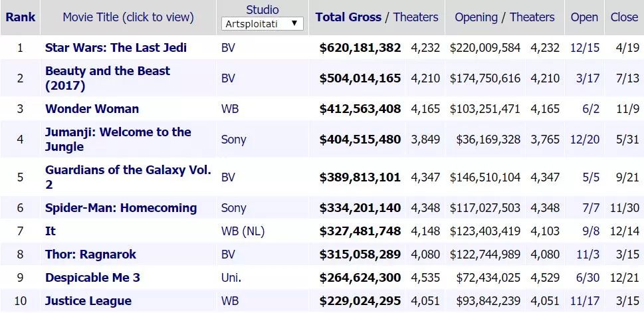Open Thor: Ragnarok page

coord(90,255)
